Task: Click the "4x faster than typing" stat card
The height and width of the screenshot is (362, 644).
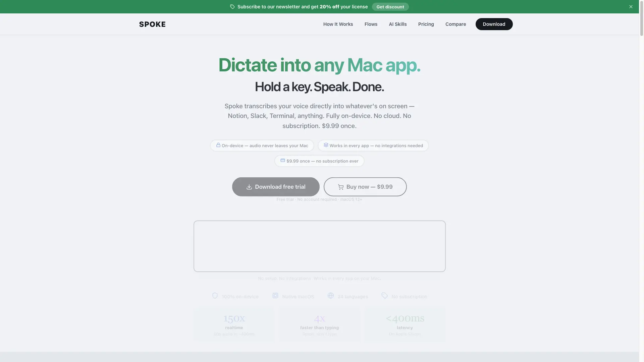Action: pyautogui.click(x=320, y=325)
